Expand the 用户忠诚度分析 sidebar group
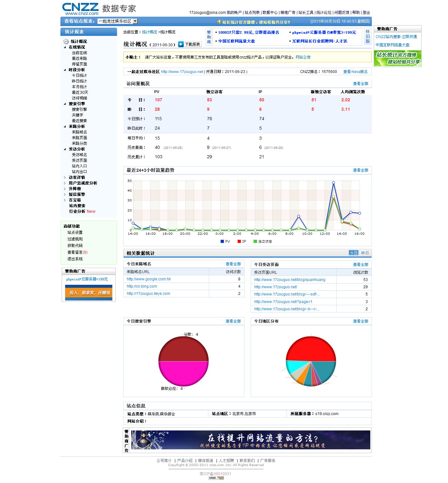 pyautogui.click(x=65, y=183)
